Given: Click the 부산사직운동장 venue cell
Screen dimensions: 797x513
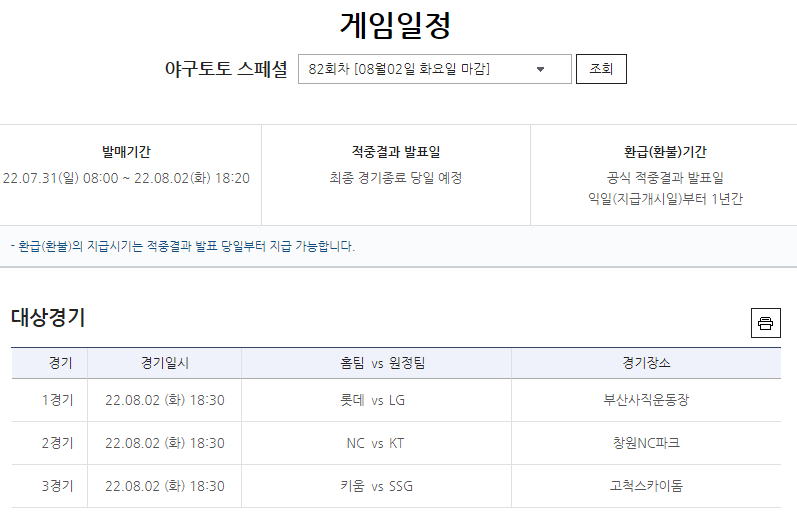Looking at the screenshot, I should pyautogui.click(x=647, y=400).
